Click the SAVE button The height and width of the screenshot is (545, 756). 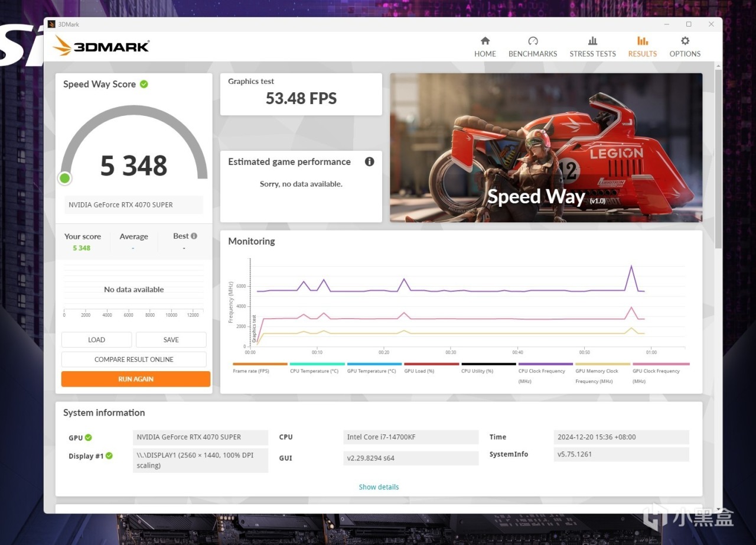[x=171, y=340]
